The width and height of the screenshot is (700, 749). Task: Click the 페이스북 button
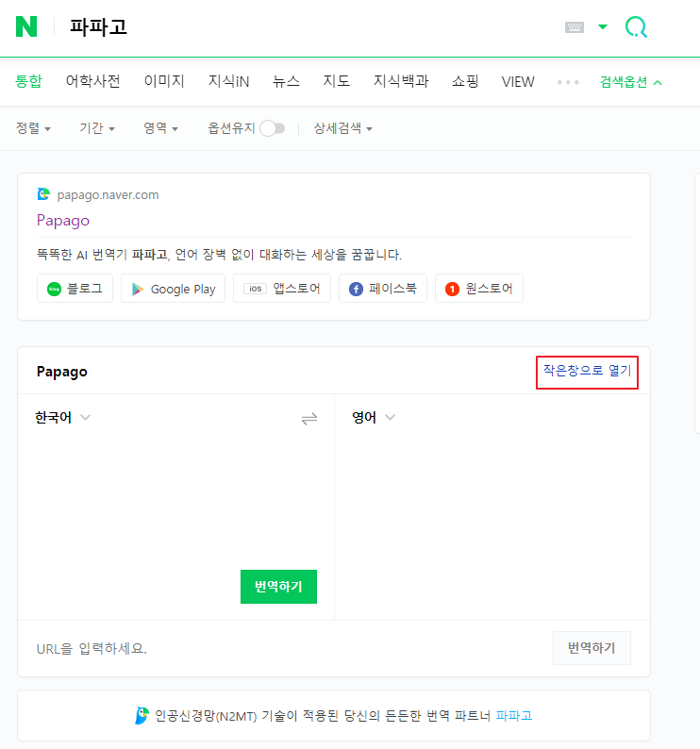point(383,288)
